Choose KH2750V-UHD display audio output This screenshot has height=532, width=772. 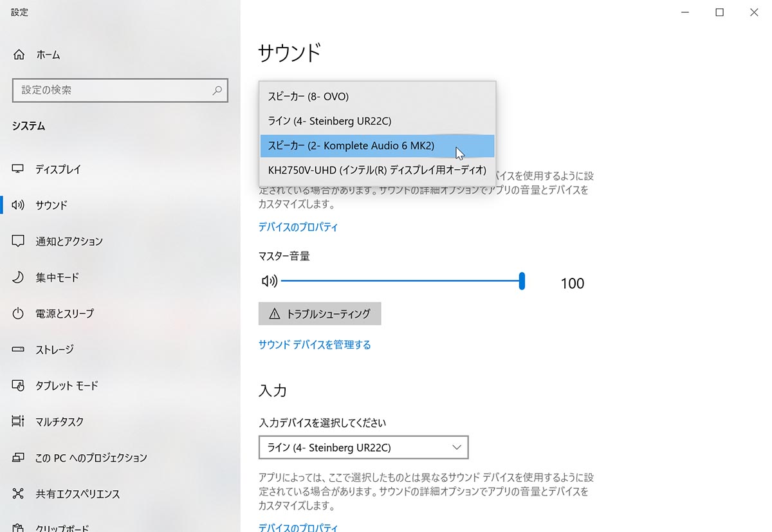tap(377, 170)
